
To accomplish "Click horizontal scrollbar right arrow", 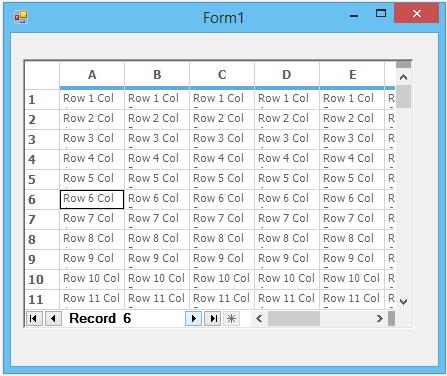I will click(x=380, y=319).
